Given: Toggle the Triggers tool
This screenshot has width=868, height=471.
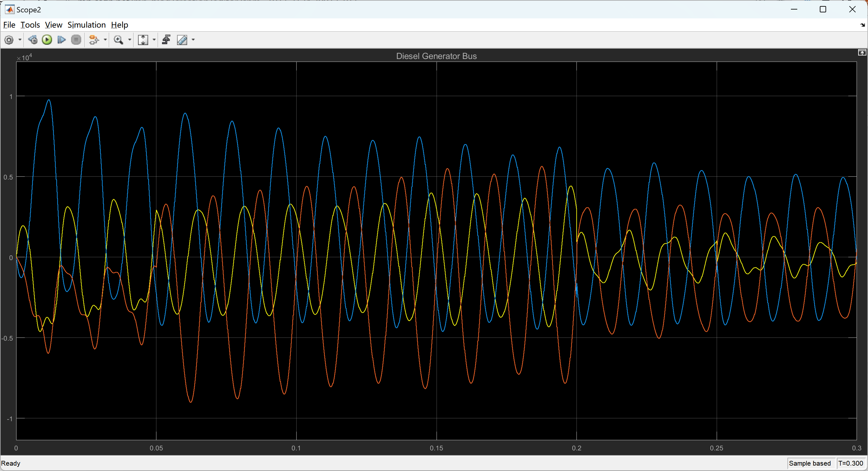Looking at the screenshot, I should tap(166, 40).
